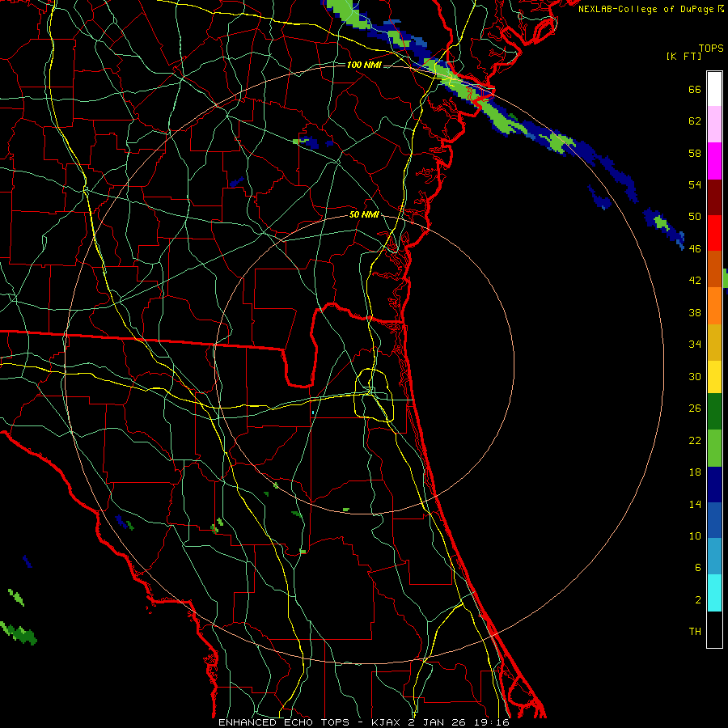Click the ENHANCED ECHO TOPS caption

point(283,722)
